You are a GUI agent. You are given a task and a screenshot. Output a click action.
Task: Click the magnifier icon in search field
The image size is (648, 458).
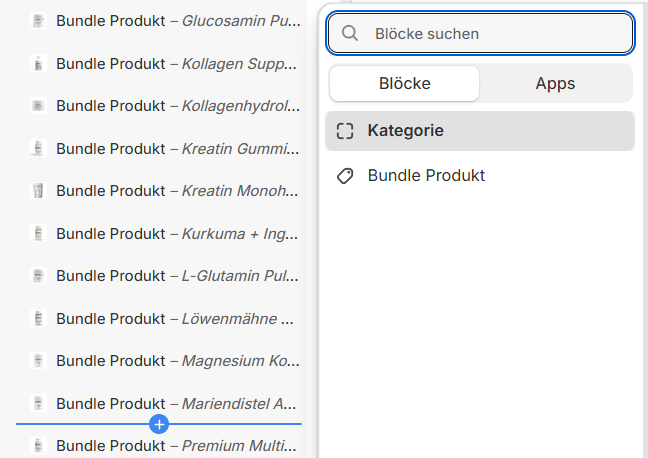(x=350, y=33)
